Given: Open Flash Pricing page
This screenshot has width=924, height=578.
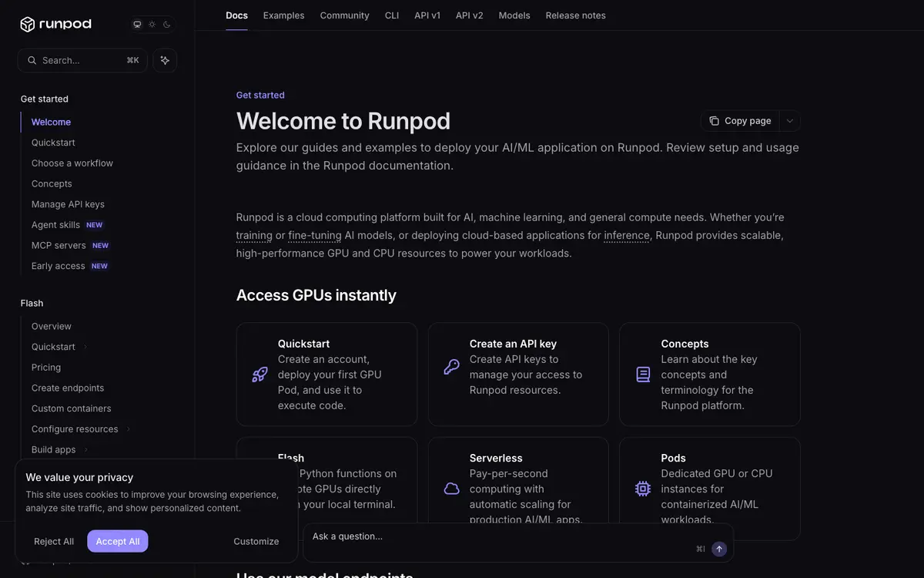Looking at the screenshot, I should [x=46, y=368].
